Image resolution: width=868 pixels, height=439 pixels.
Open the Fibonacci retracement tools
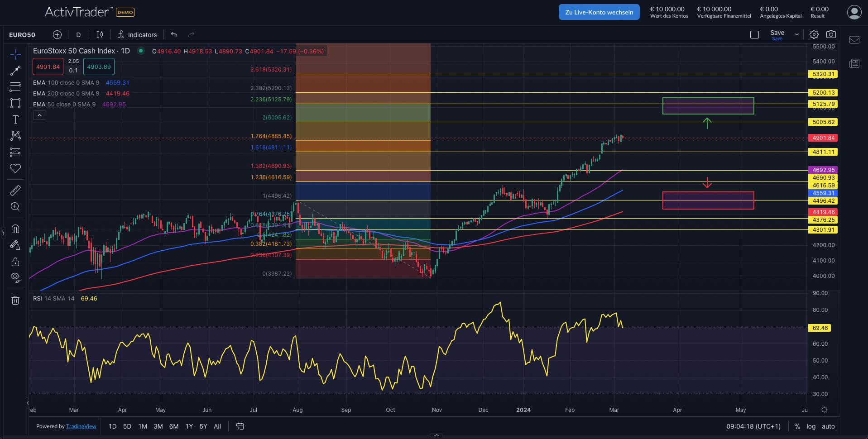tap(15, 87)
